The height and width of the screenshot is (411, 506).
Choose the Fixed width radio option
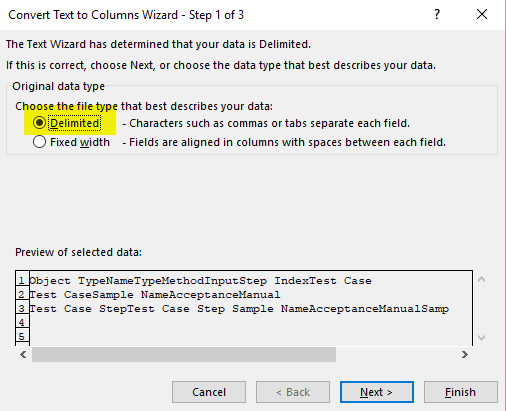pos(39,142)
